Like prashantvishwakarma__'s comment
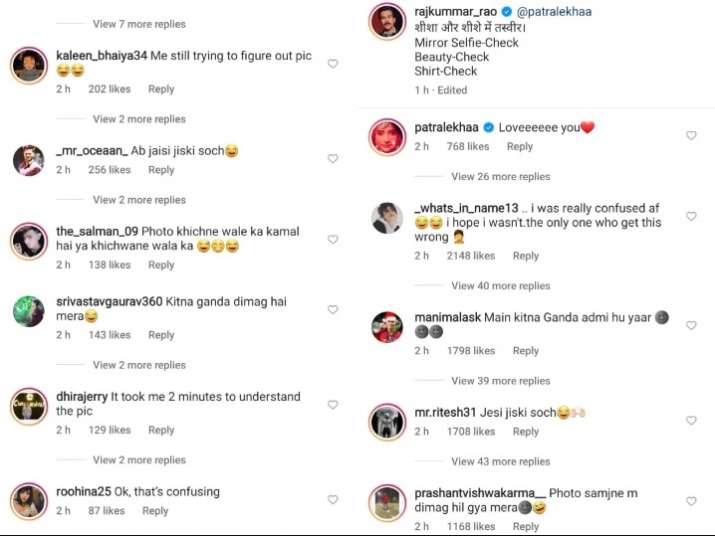This screenshot has width=715, height=536. click(x=691, y=500)
